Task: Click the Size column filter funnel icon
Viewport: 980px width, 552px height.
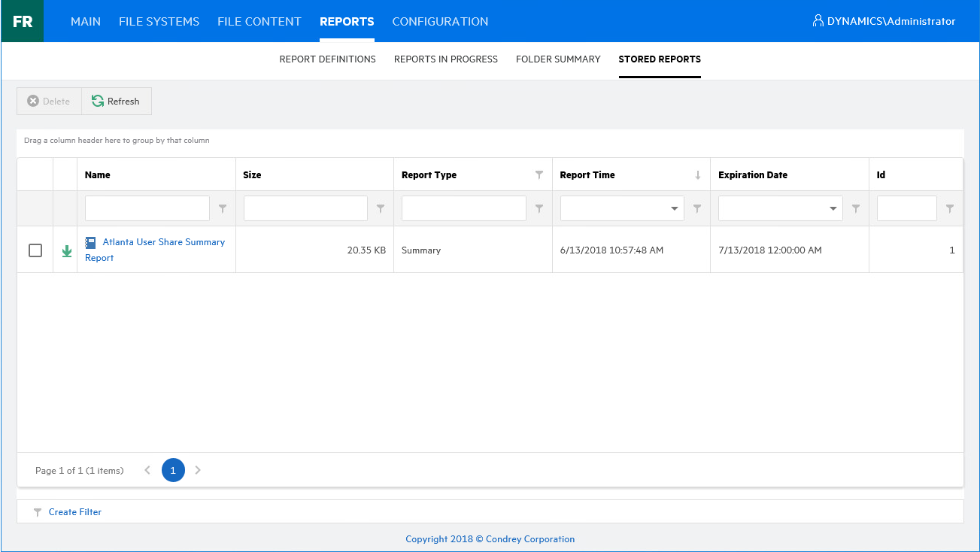Action: (381, 208)
